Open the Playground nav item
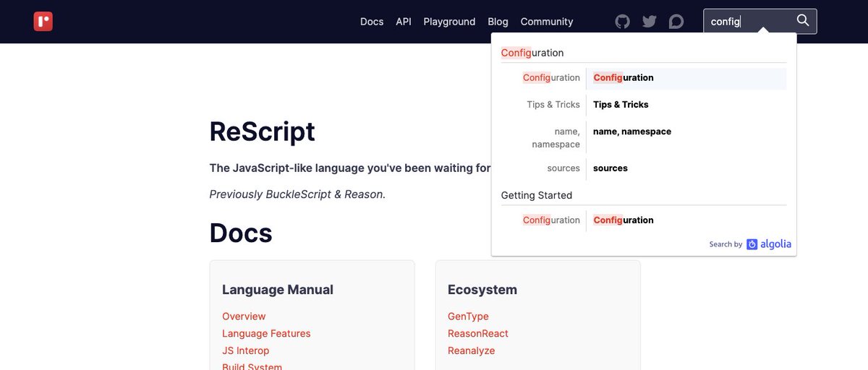 click(449, 22)
